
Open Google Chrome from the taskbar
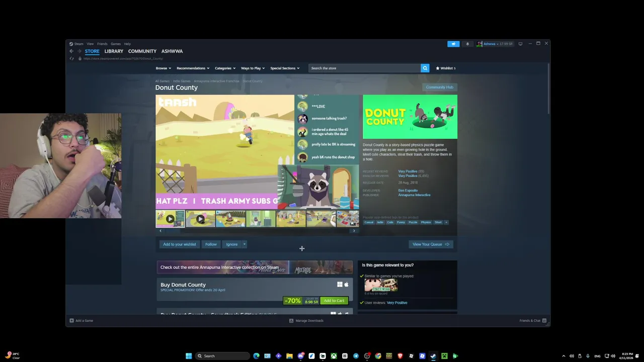[378, 356]
